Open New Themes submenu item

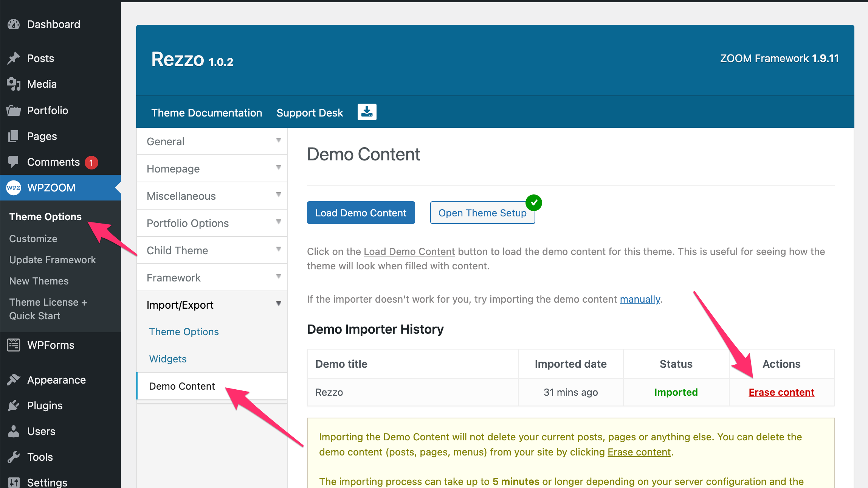click(x=39, y=281)
